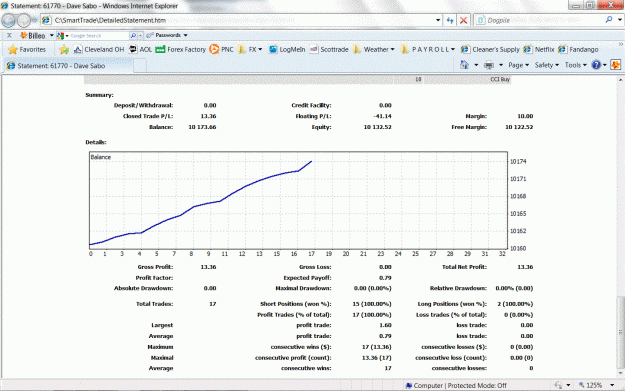This screenshot has width=625, height=391.
Task: Click the Equity value 10 132.52
Action: coord(377,127)
